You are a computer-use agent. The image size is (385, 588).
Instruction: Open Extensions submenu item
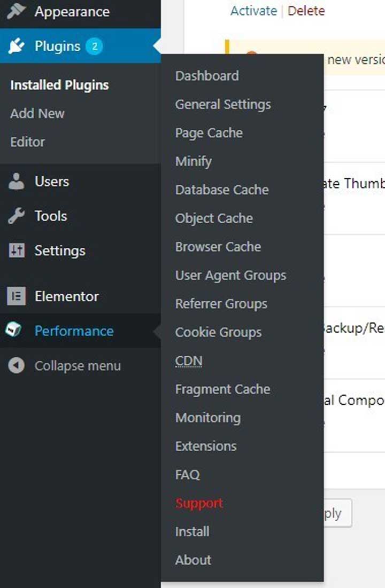(x=206, y=446)
